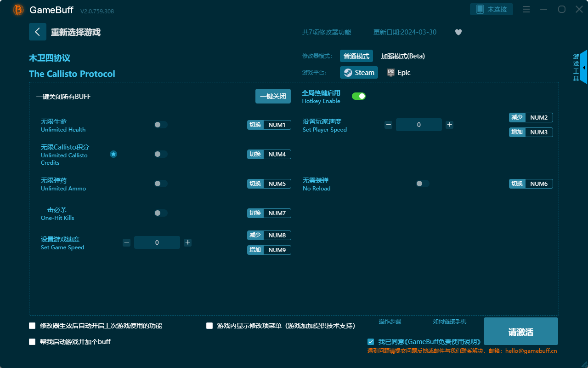Disable the global Hotkey Enable switch

tap(359, 96)
